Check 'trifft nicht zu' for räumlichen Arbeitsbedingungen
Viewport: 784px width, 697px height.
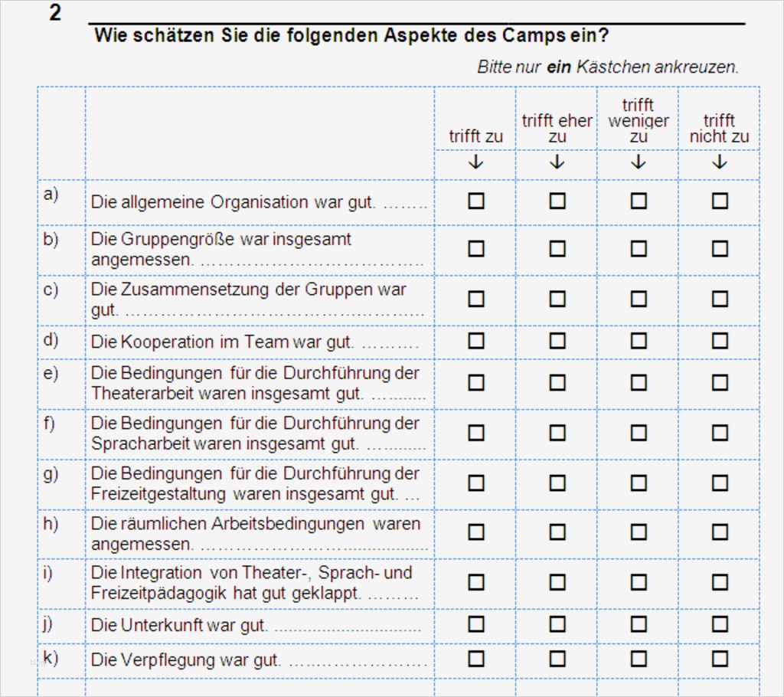[x=720, y=532]
